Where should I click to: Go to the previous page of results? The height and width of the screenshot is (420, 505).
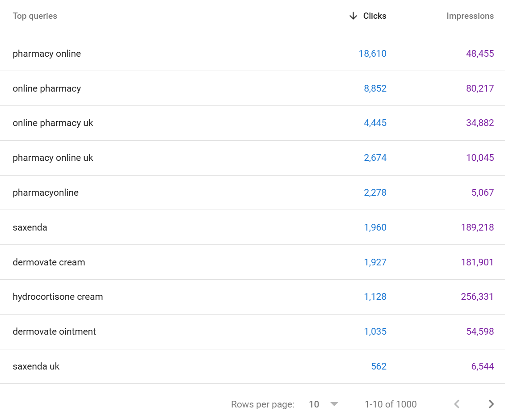click(x=456, y=404)
